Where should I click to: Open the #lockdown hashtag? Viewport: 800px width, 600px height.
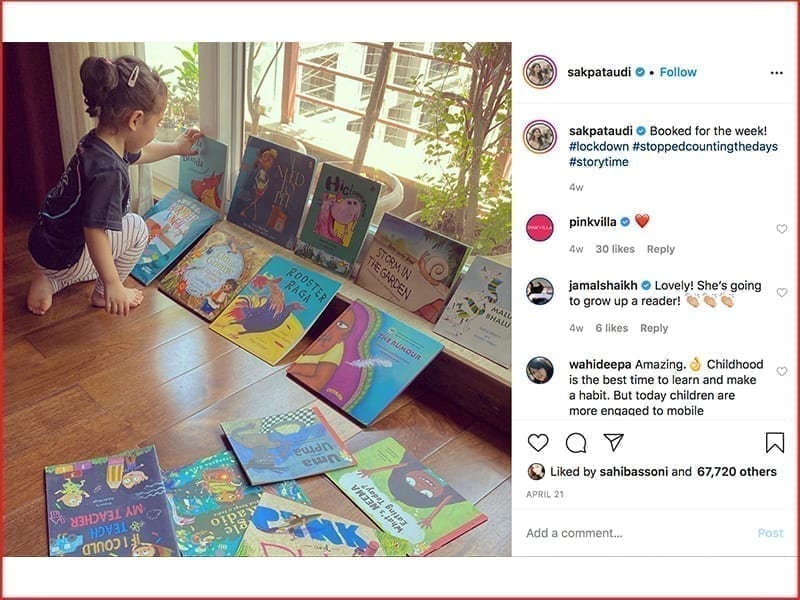(x=598, y=146)
